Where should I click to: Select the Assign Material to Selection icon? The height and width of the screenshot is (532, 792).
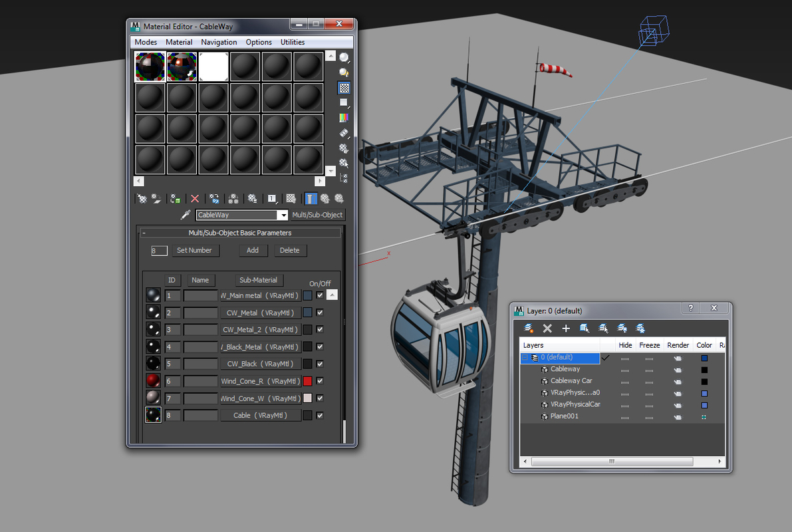click(175, 198)
